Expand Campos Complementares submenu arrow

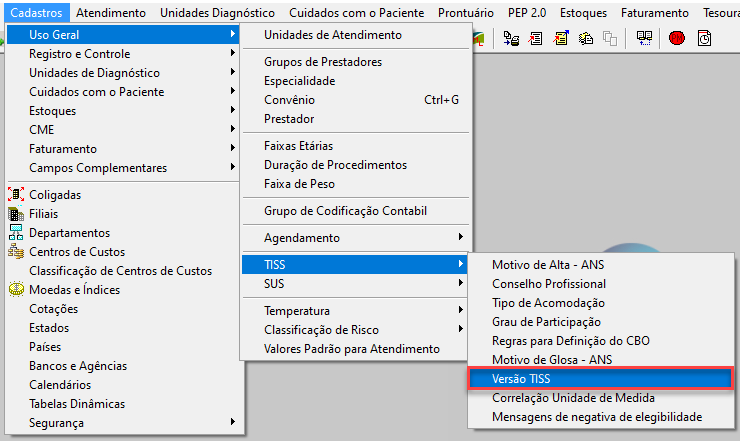[233, 167]
